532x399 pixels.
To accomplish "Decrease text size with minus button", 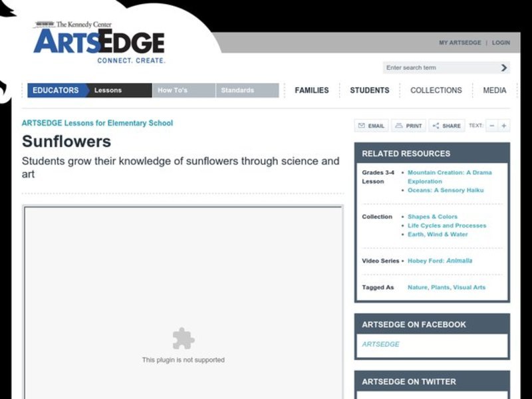I will (492, 126).
